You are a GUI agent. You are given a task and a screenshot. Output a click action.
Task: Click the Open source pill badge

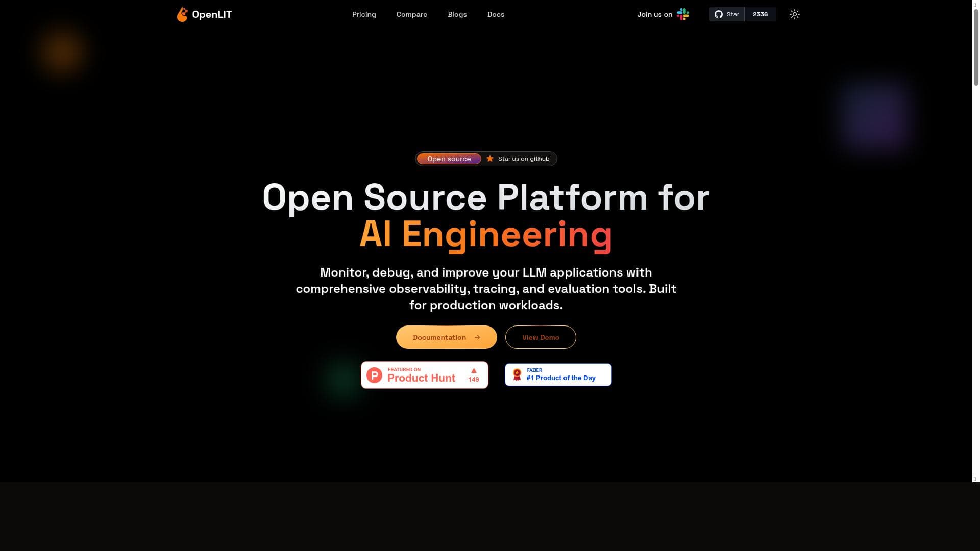coord(449,159)
